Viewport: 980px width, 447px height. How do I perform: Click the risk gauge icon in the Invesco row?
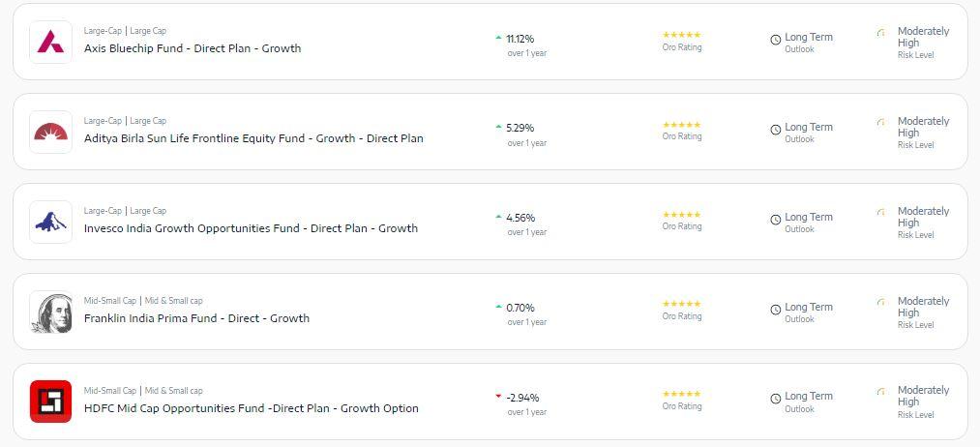click(x=881, y=213)
